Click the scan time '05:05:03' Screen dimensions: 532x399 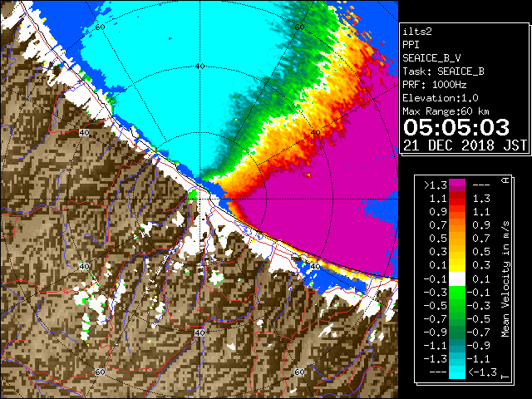coord(456,127)
